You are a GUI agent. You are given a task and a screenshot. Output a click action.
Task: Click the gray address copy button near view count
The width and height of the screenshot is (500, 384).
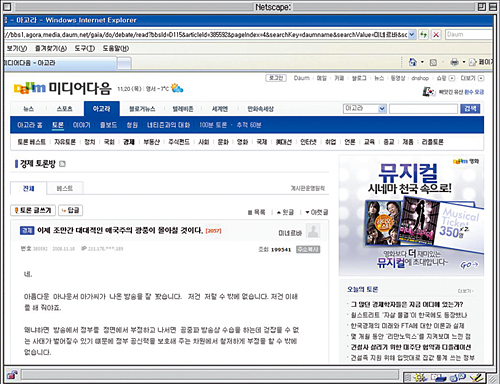point(308,250)
